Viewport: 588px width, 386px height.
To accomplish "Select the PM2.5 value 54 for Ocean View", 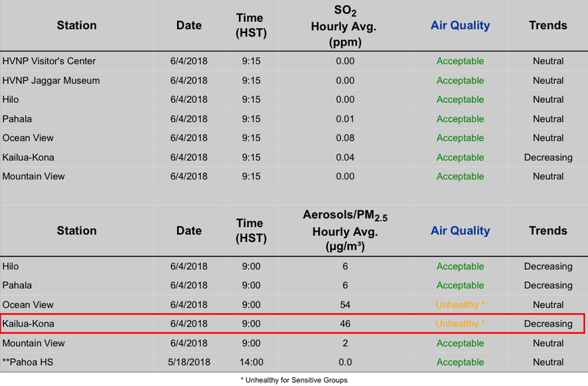I will [x=345, y=304].
